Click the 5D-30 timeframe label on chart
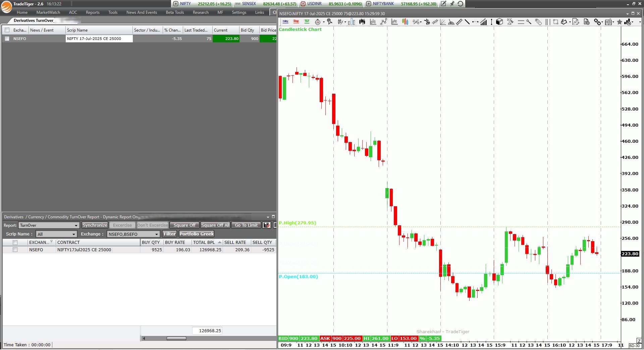Image resolution: width=644 pixels, height=350 pixels. [634, 346]
